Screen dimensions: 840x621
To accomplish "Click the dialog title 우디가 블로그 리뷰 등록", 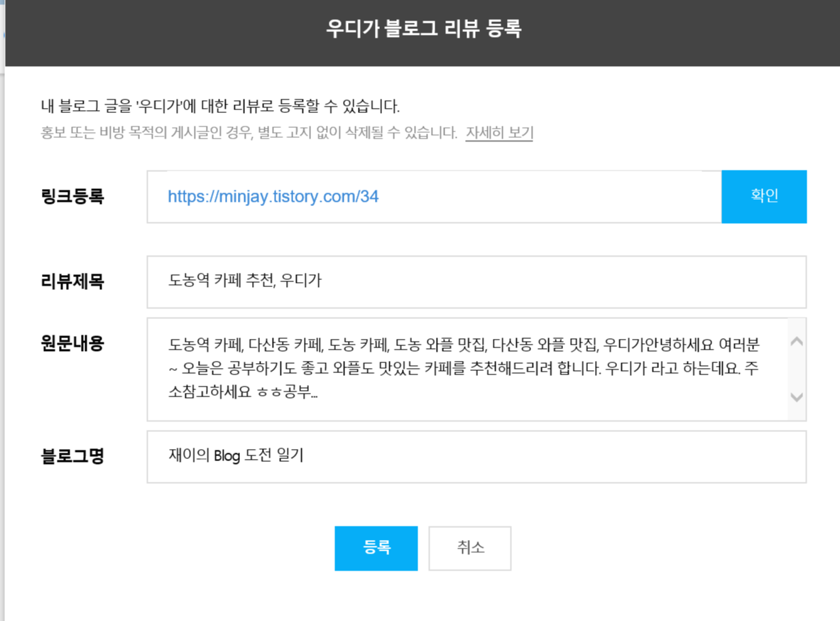I will click(x=424, y=28).
